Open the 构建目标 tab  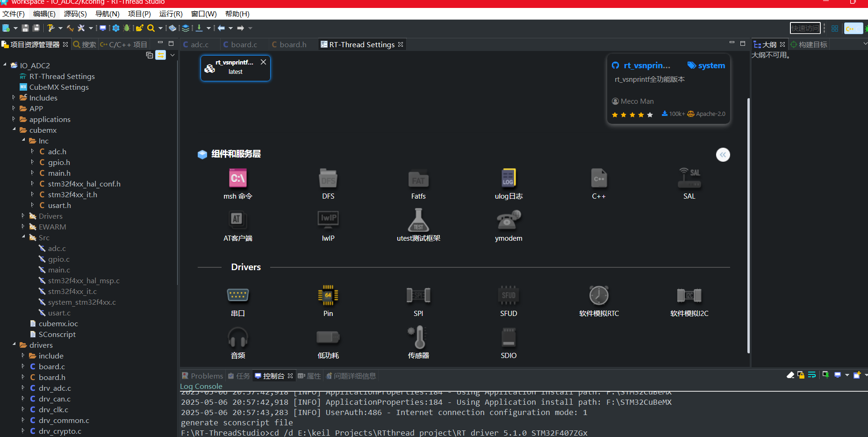809,44
